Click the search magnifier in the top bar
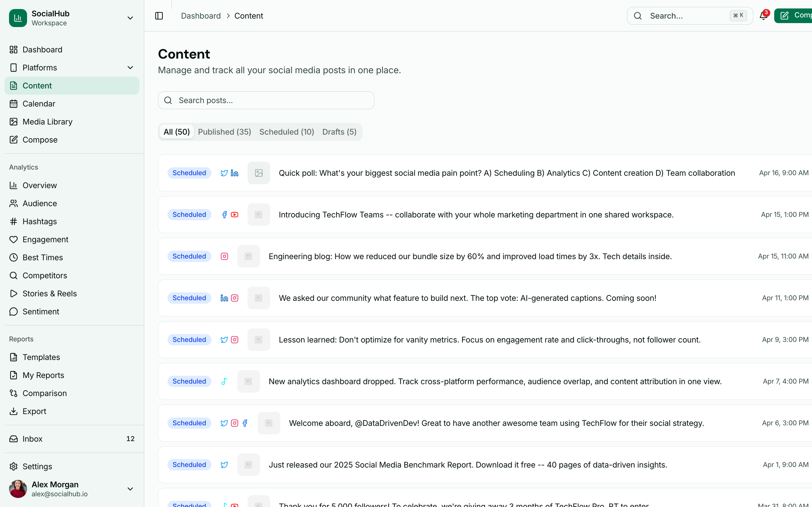 point(637,15)
